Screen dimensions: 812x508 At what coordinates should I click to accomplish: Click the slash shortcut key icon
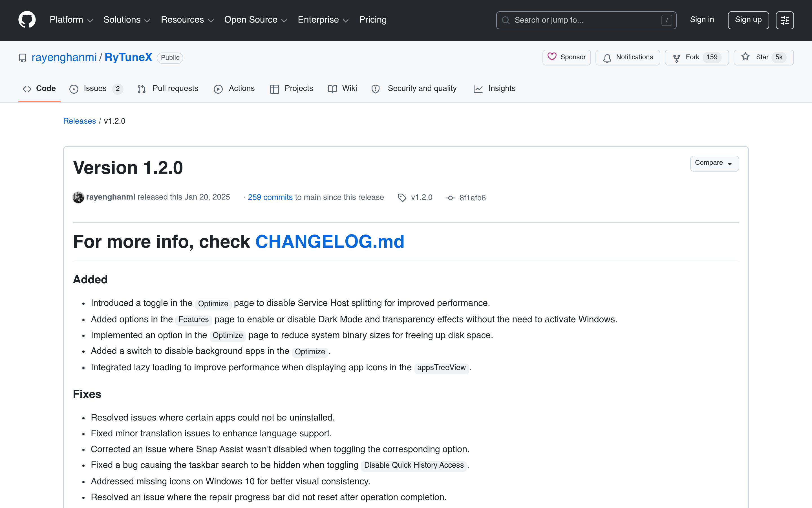(667, 20)
